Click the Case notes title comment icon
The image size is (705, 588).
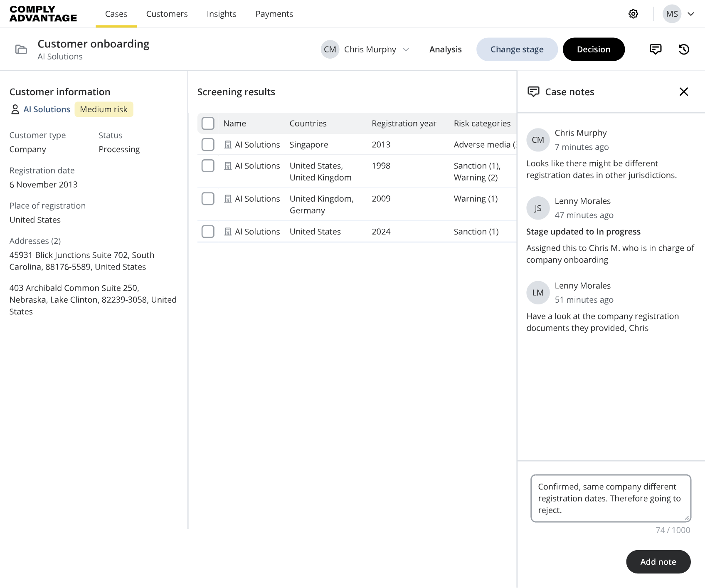tap(533, 91)
